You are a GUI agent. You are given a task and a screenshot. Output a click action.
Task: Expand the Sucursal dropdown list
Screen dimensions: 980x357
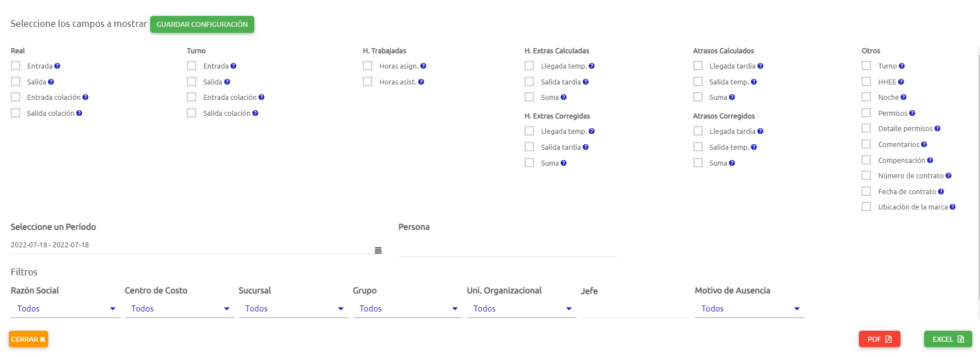pyautogui.click(x=294, y=309)
